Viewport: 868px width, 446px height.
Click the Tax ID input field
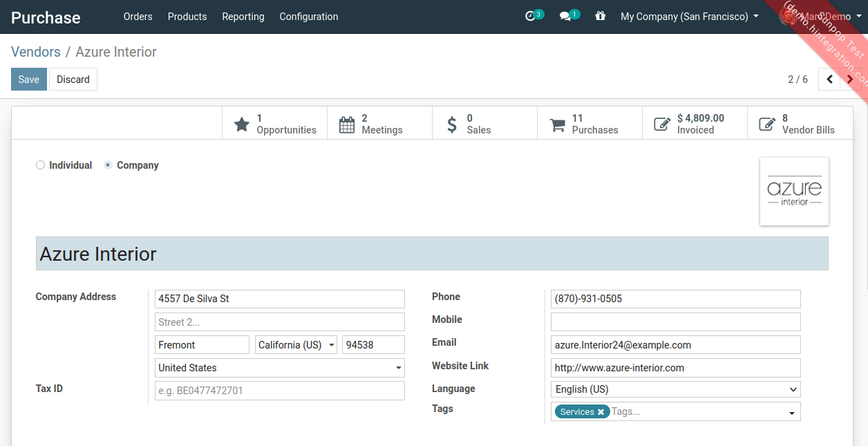click(280, 391)
